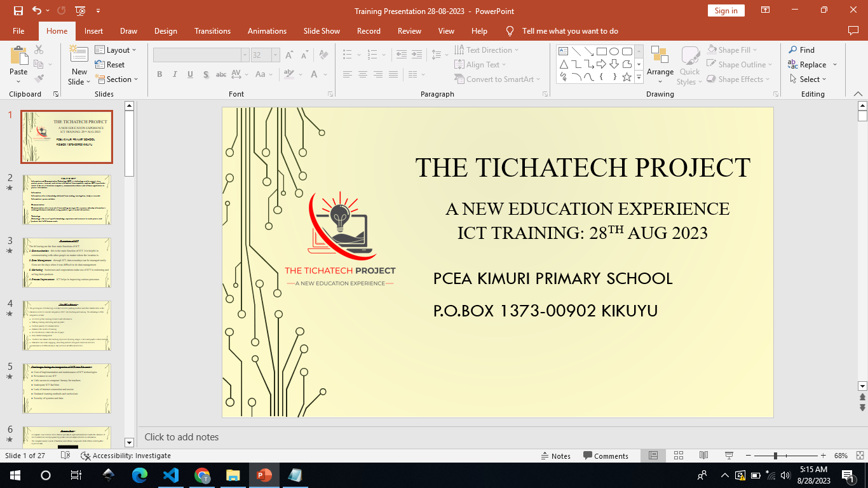Screen dimensions: 868x488
Task: Expand the Select dropdown in Editing
Action: [x=808, y=79]
